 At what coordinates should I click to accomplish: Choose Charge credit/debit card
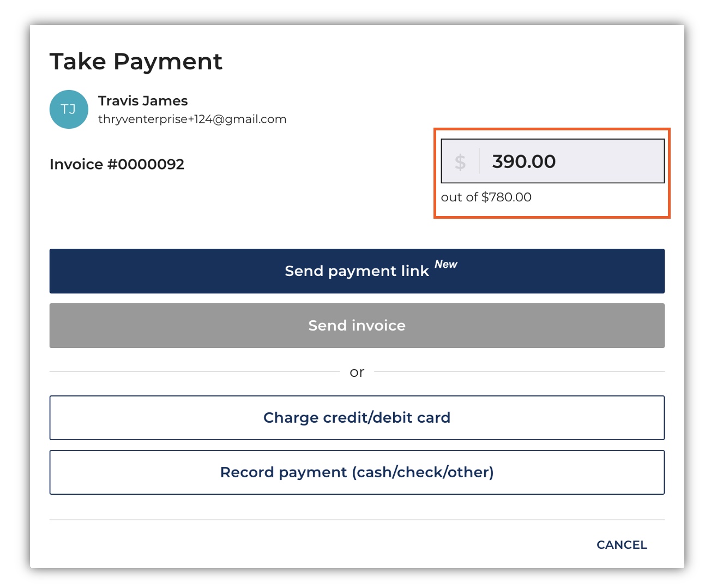(x=357, y=418)
